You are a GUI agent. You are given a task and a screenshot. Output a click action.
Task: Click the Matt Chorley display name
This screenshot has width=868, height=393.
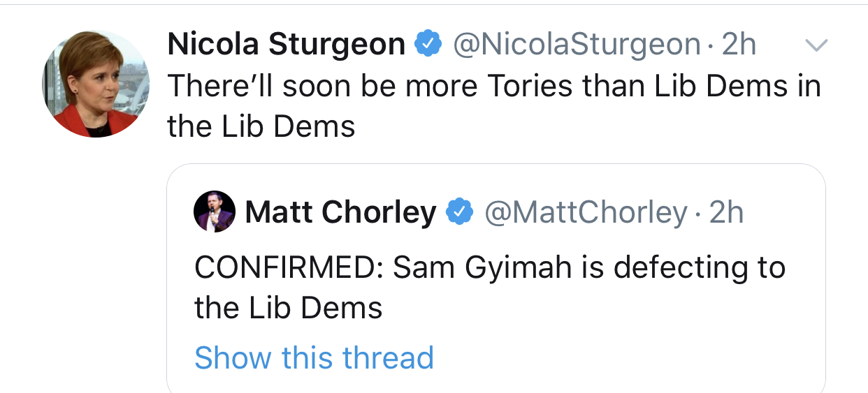coord(340,212)
